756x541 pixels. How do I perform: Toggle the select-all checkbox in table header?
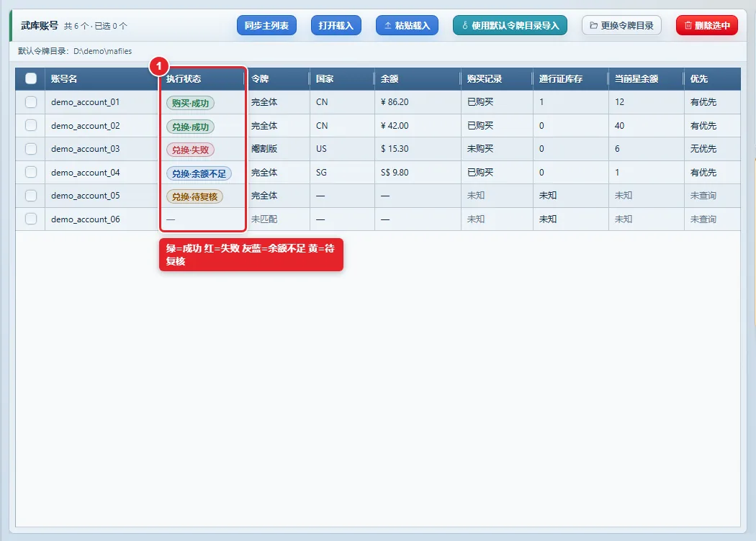tap(31, 78)
